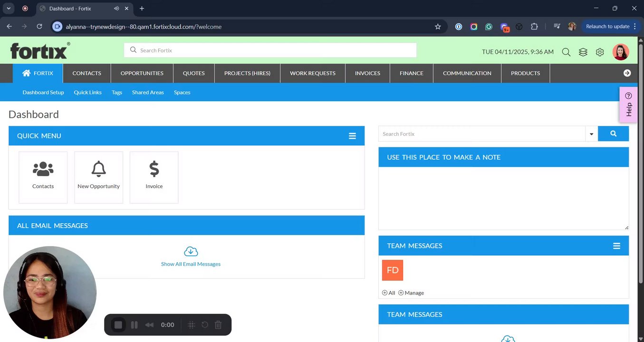Pause the screen recording
The image size is (644, 342).
(x=134, y=325)
